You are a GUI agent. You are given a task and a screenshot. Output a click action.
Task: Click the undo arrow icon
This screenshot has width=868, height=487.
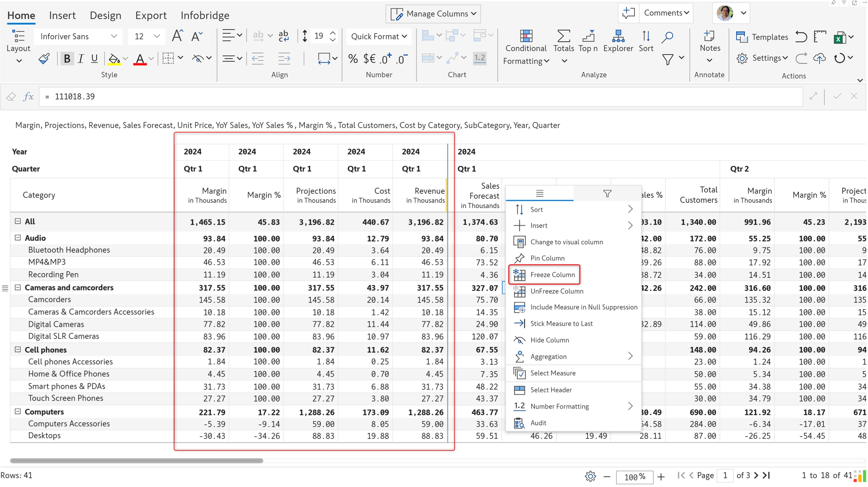[801, 37]
